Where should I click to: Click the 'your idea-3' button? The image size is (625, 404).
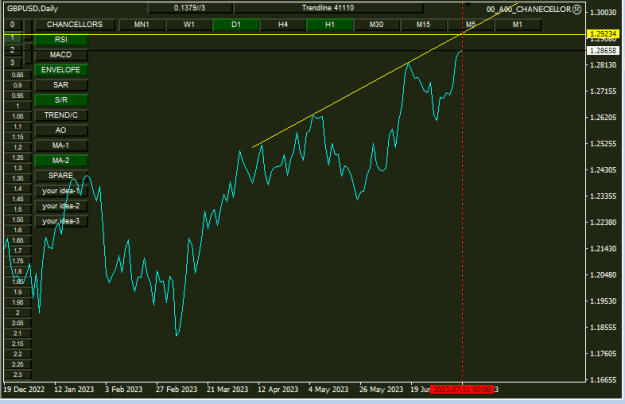point(61,221)
